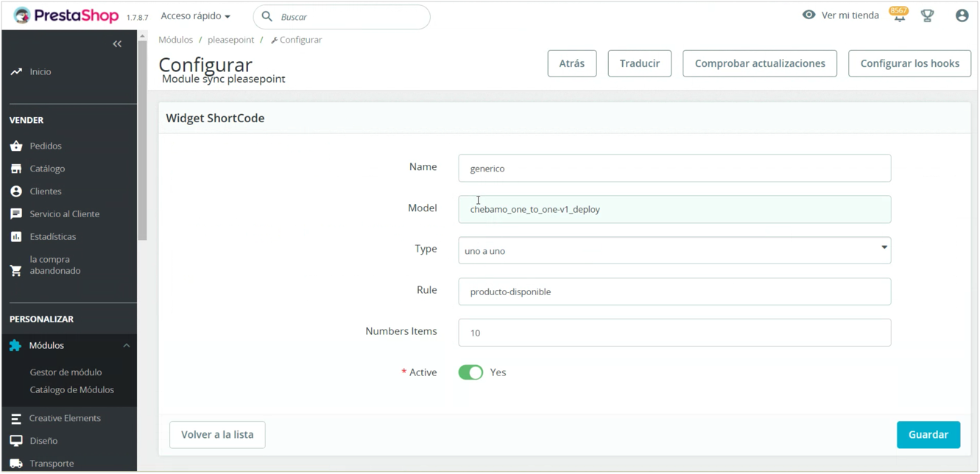
Task: Collapse sidebar with double-chevron icon
Action: point(117,44)
